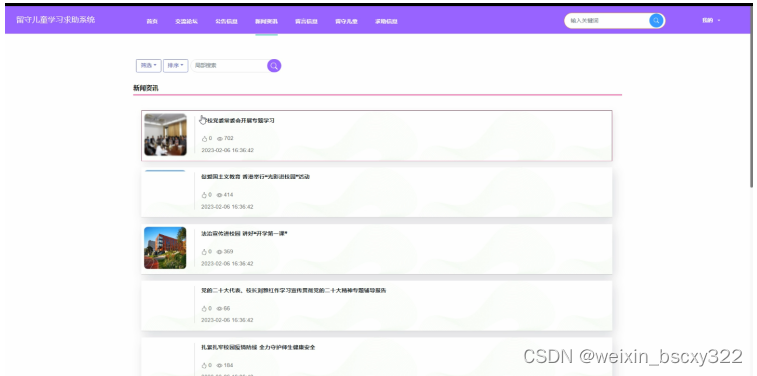Open news 法治宣传进校园 讲好开学第一课
Image resolution: width=757 pixels, height=376 pixels.
pos(244,234)
